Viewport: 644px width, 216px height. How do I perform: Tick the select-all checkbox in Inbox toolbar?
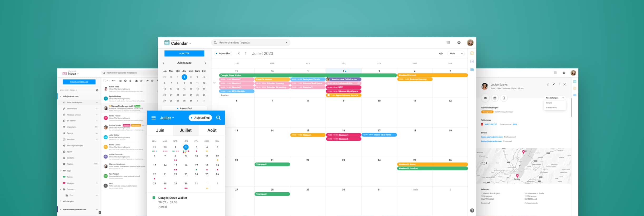pos(104,81)
